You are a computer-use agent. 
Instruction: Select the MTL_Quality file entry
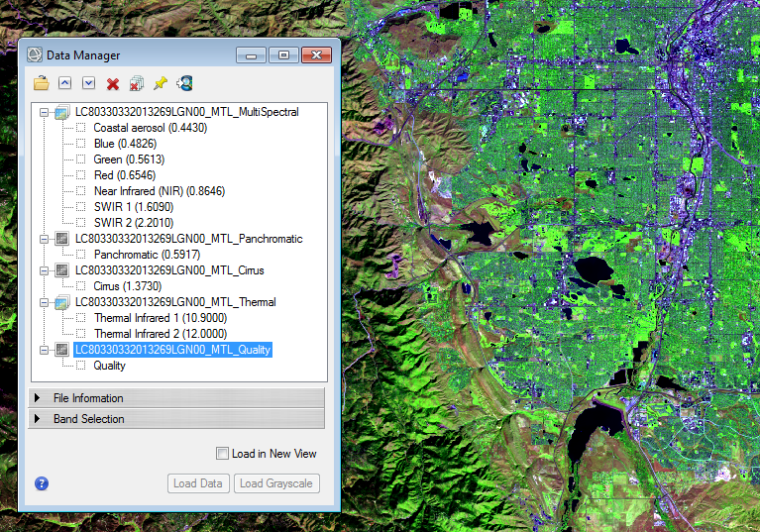click(172, 350)
